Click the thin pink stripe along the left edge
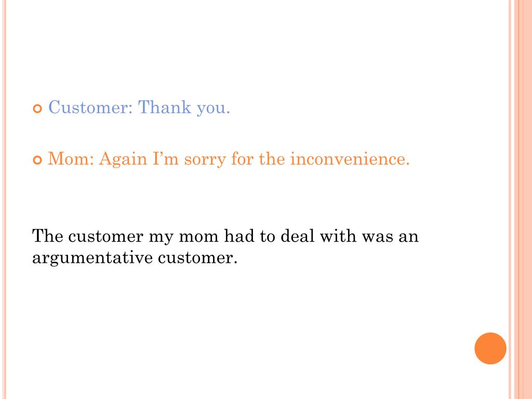 (5, 199)
